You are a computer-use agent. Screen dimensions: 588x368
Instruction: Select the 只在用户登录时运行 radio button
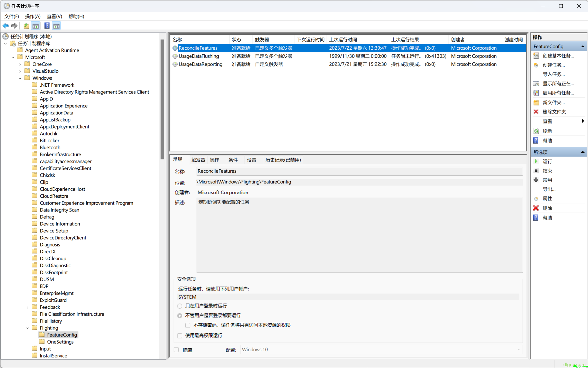click(180, 306)
